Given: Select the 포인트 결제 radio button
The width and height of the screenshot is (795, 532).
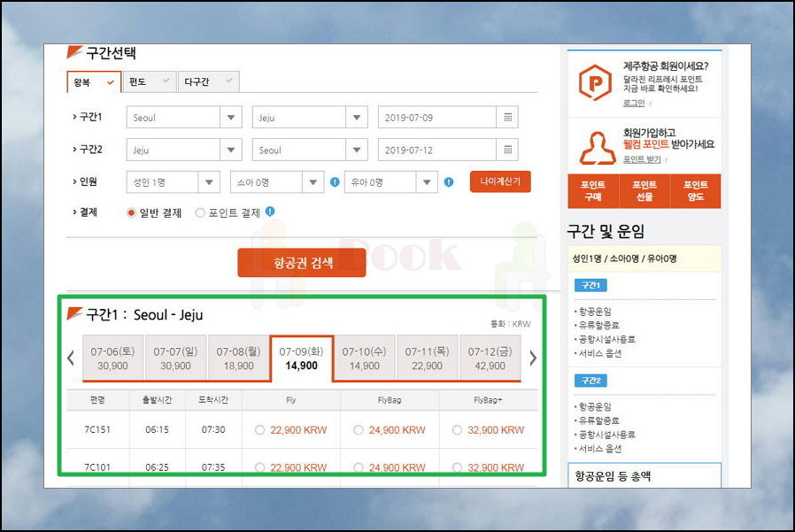Looking at the screenshot, I should click(200, 213).
